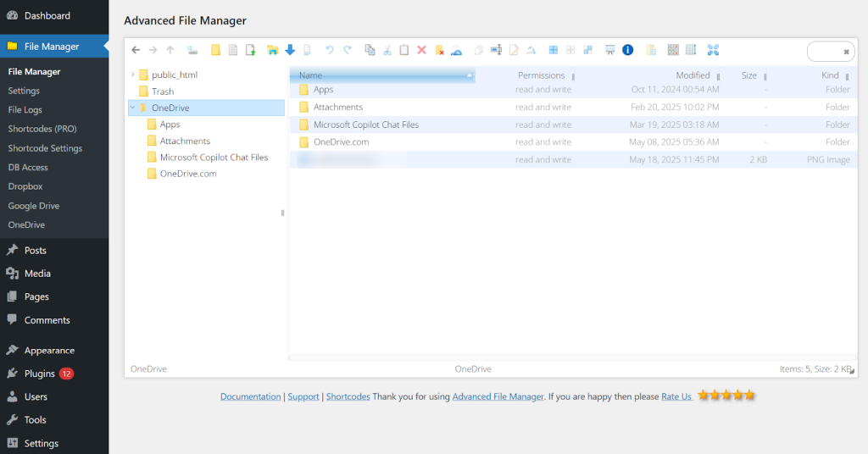Open the Support link

pyautogui.click(x=303, y=396)
